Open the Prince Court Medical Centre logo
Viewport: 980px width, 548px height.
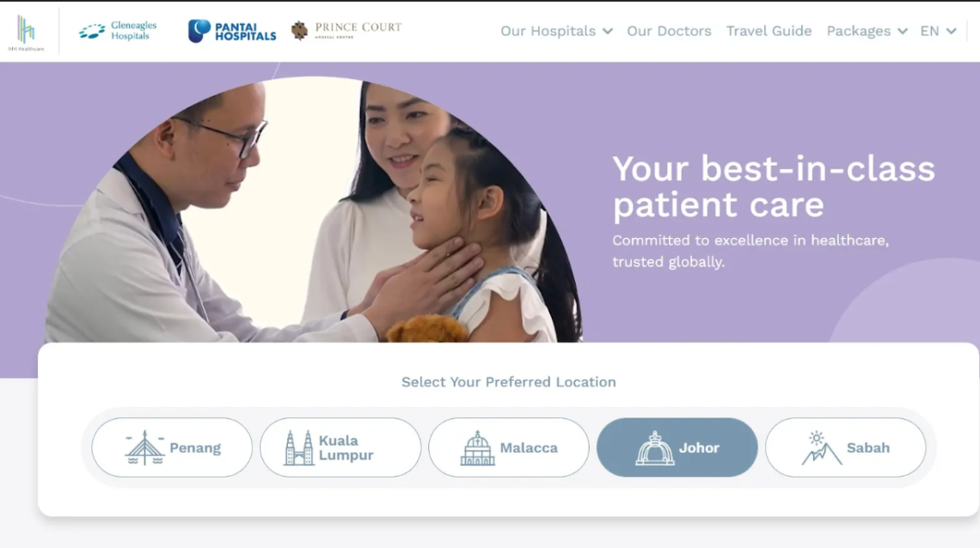[346, 31]
